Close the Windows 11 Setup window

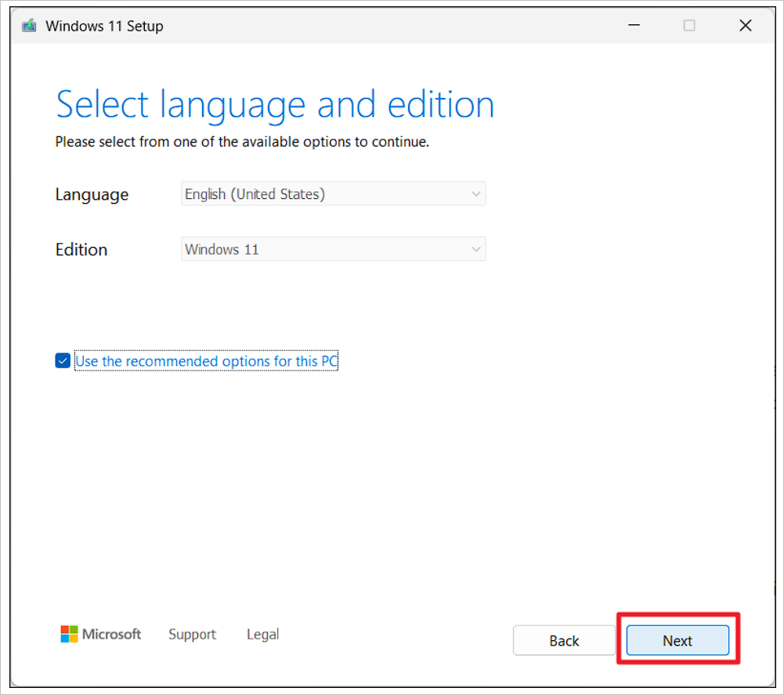tap(746, 26)
